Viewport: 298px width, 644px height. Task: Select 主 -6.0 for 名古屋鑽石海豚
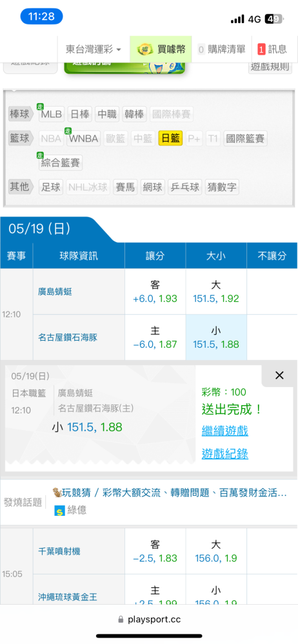[x=155, y=337]
